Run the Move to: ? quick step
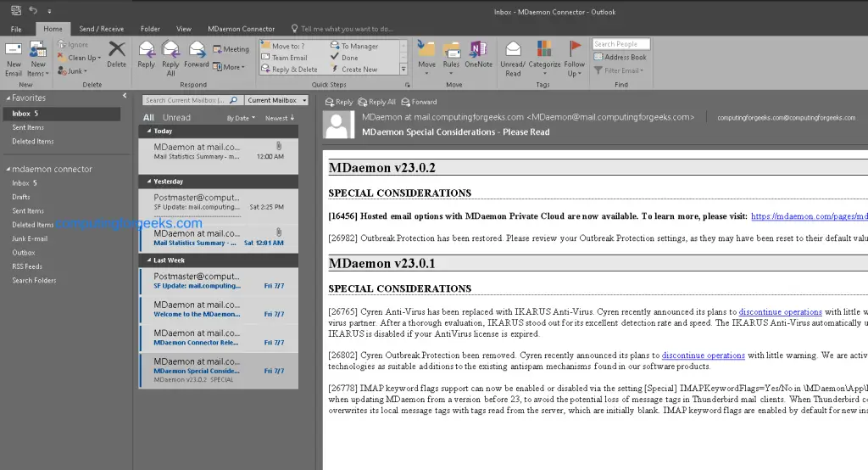Viewport: 868px width, 470px height. pyautogui.click(x=283, y=46)
